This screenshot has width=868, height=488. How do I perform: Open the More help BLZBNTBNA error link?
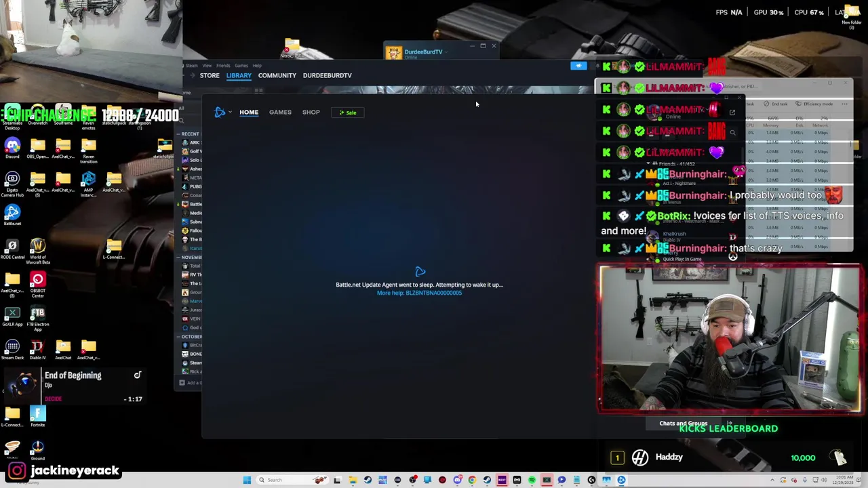[419, 293]
